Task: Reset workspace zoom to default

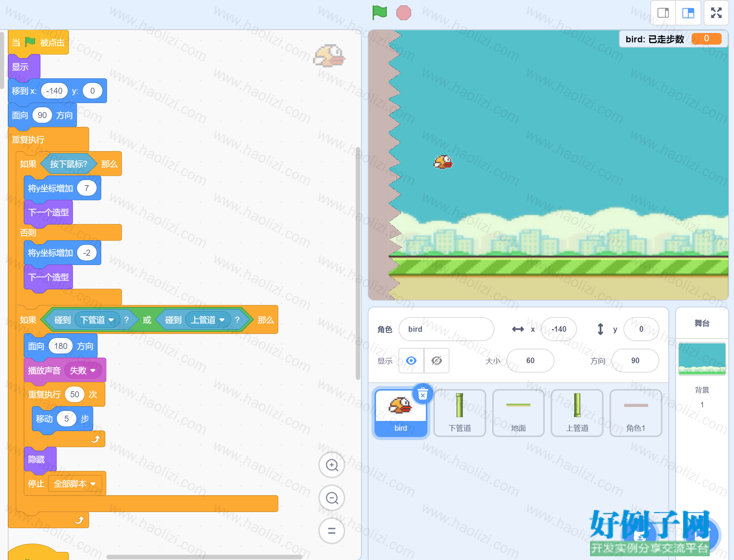Action: point(332,531)
